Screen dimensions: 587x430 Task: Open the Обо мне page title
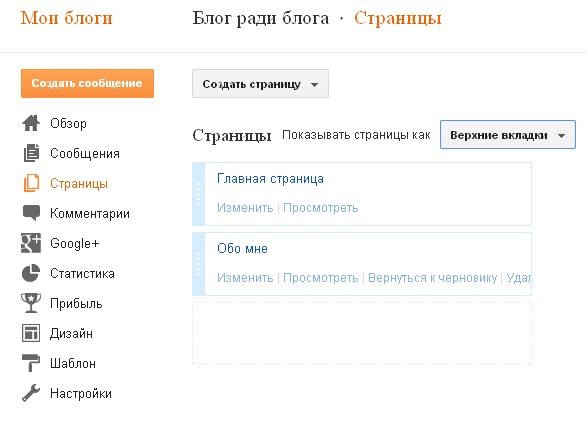tap(242, 248)
